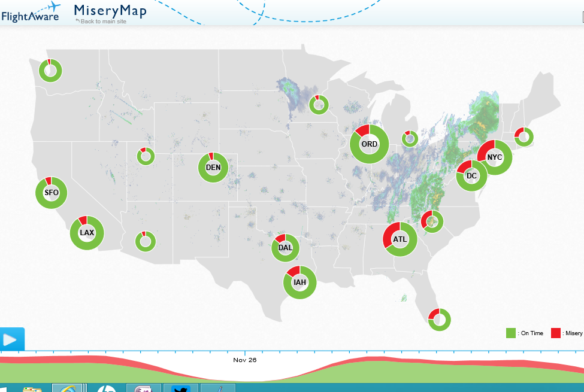Viewport: 584px width, 392px height.
Task: Click the DAL airport donut chart
Action: [285, 248]
